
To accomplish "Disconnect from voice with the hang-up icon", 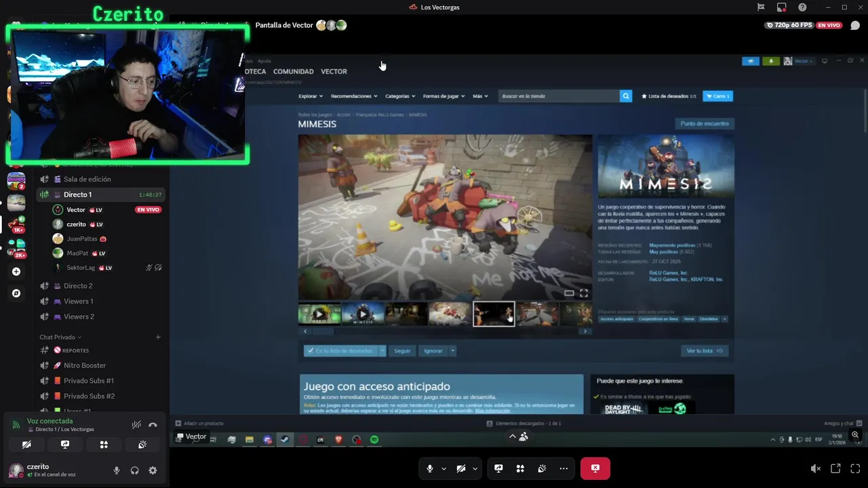I will [x=153, y=425].
